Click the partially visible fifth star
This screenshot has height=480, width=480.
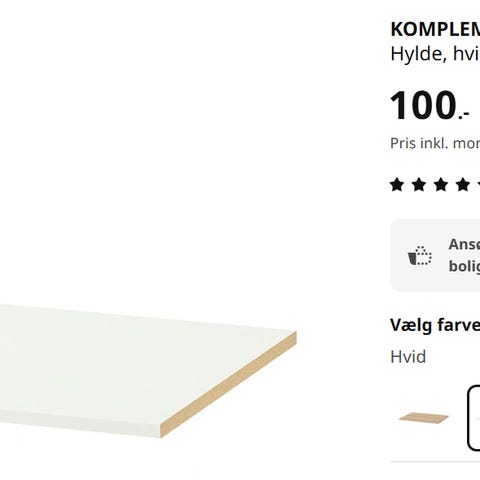pyautogui.click(x=479, y=185)
